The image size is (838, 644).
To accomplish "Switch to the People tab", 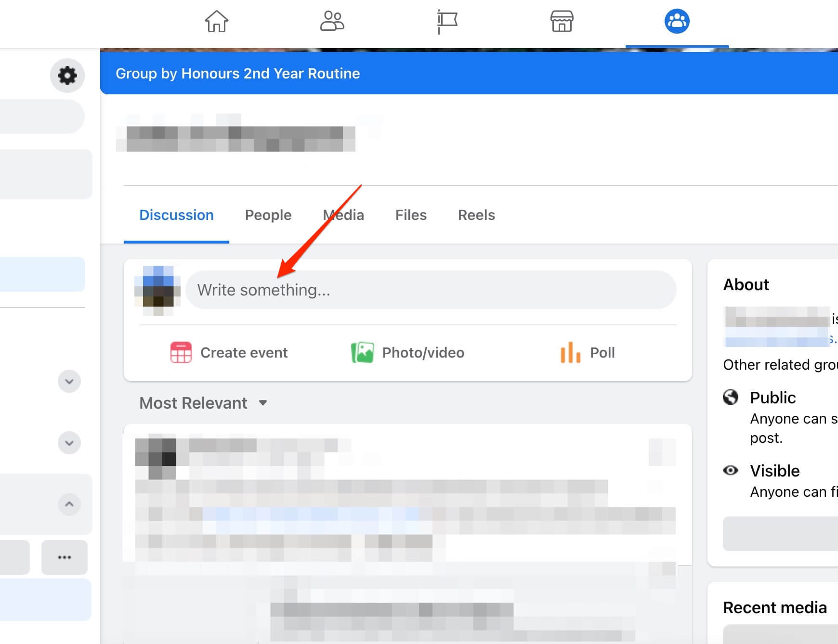I will click(x=268, y=215).
